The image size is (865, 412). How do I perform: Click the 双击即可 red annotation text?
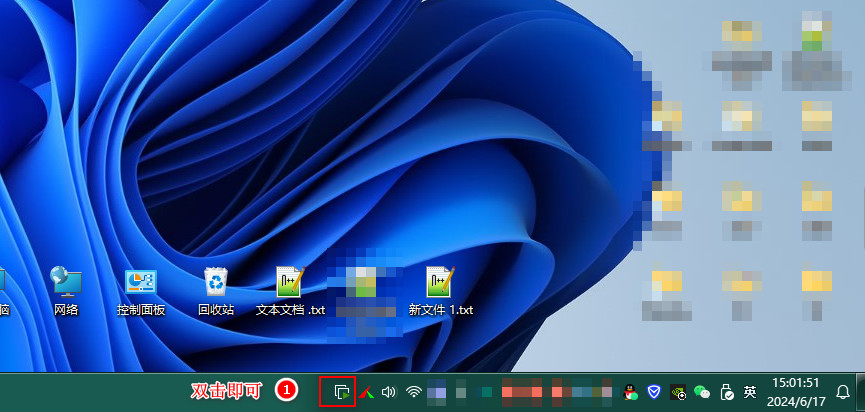227,390
